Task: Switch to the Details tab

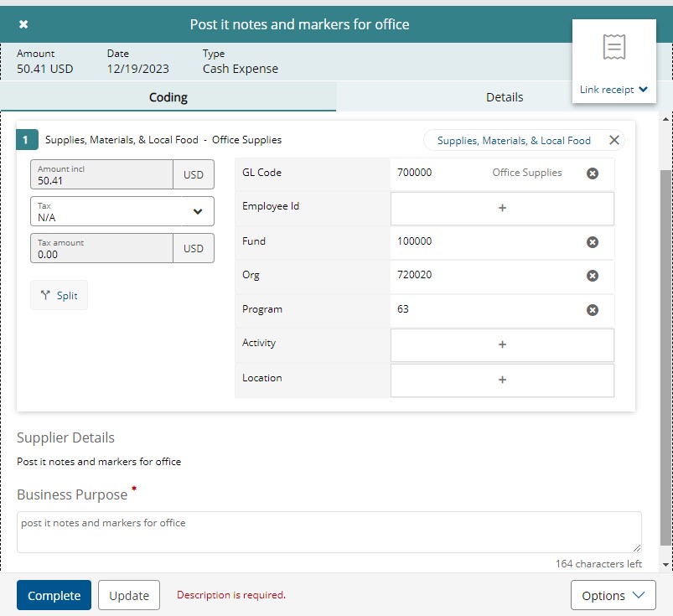Action: point(504,97)
